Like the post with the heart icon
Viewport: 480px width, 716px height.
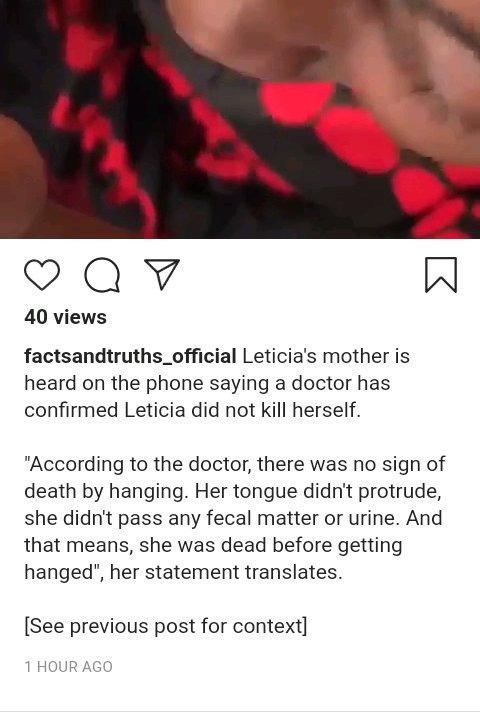pyautogui.click(x=42, y=275)
